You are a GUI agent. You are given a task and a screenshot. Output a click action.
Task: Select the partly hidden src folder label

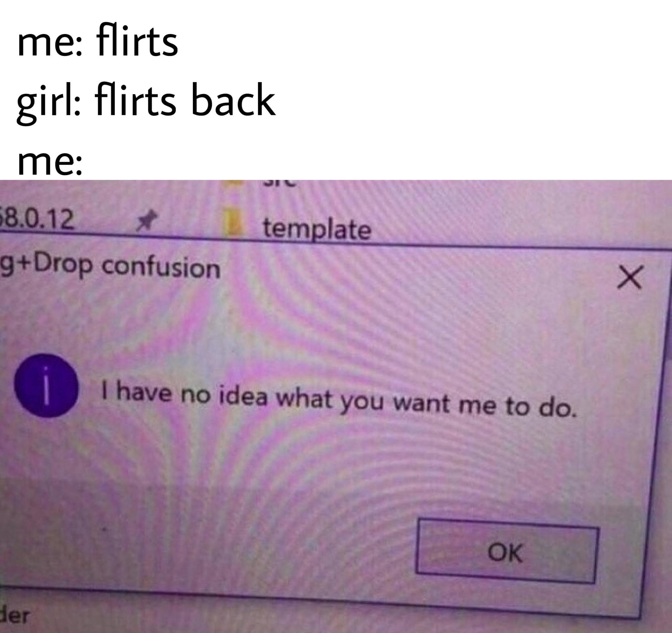[x=279, y=183]
